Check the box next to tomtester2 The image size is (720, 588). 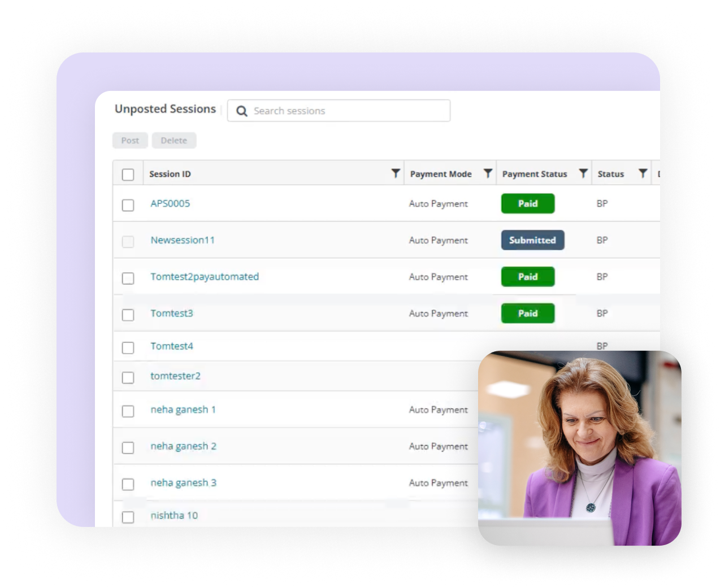pyautogui.click(x=128, y=377)
